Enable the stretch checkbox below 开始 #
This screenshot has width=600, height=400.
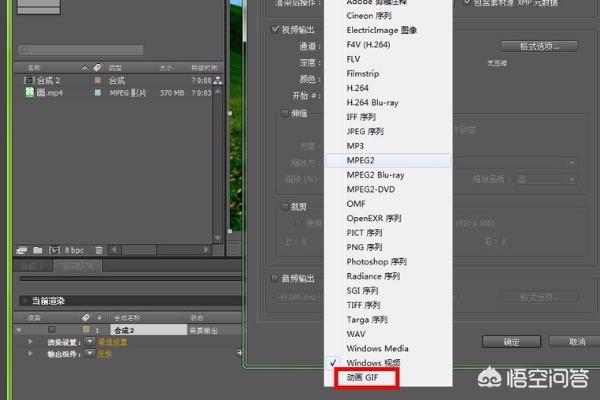[x=285, y=113]
